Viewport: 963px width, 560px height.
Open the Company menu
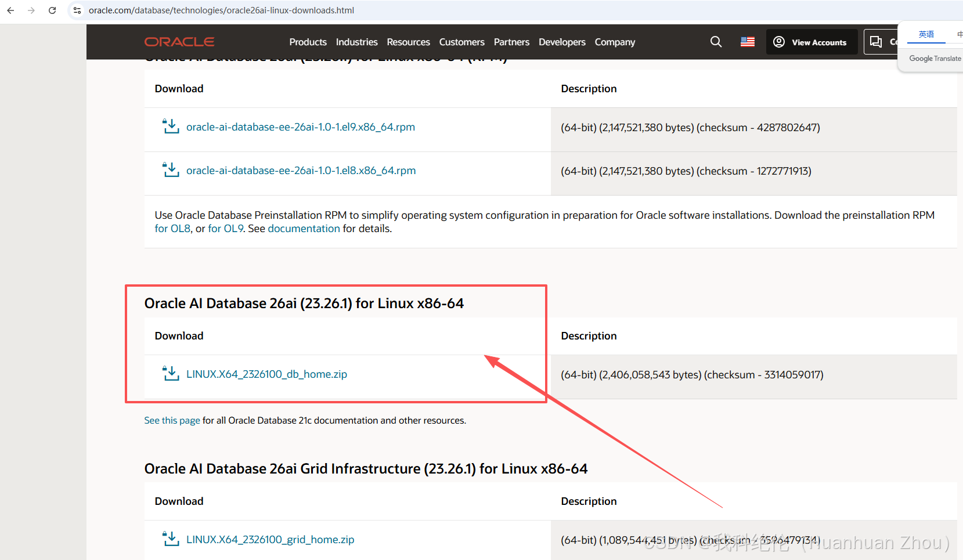coord(615,42)
